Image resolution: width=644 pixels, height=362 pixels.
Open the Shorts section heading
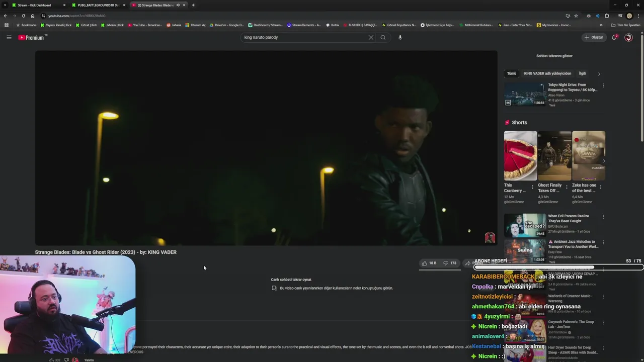[516, 123]
